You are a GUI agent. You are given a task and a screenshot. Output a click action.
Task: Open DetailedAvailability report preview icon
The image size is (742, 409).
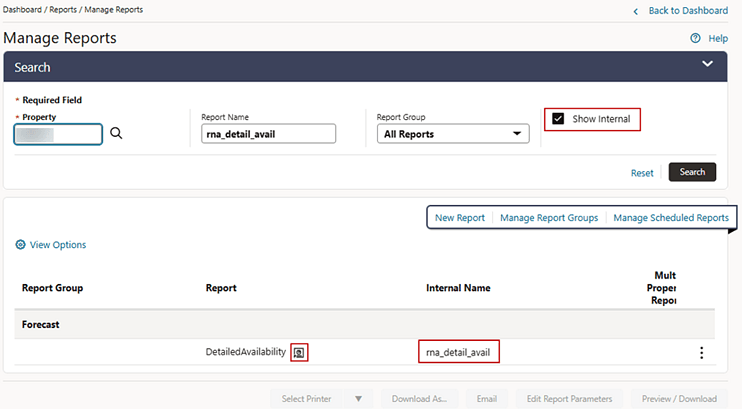coord(299,352)
